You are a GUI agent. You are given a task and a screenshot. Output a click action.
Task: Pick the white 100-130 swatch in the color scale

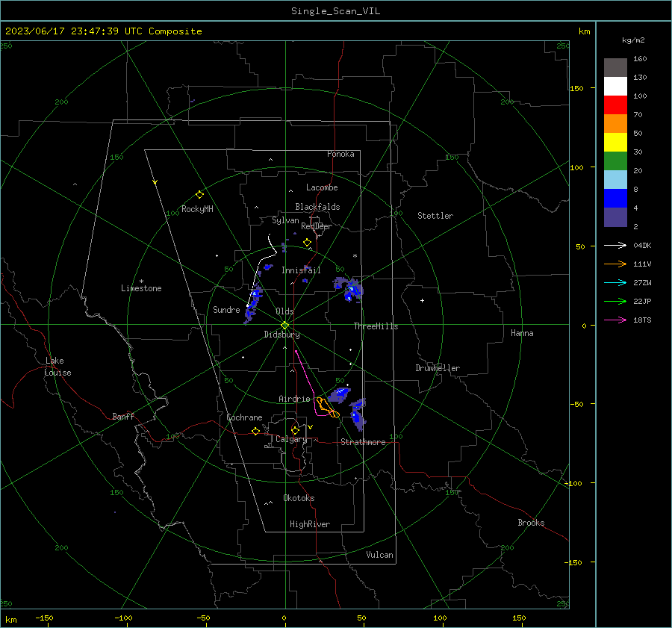[x=615, y=87]
